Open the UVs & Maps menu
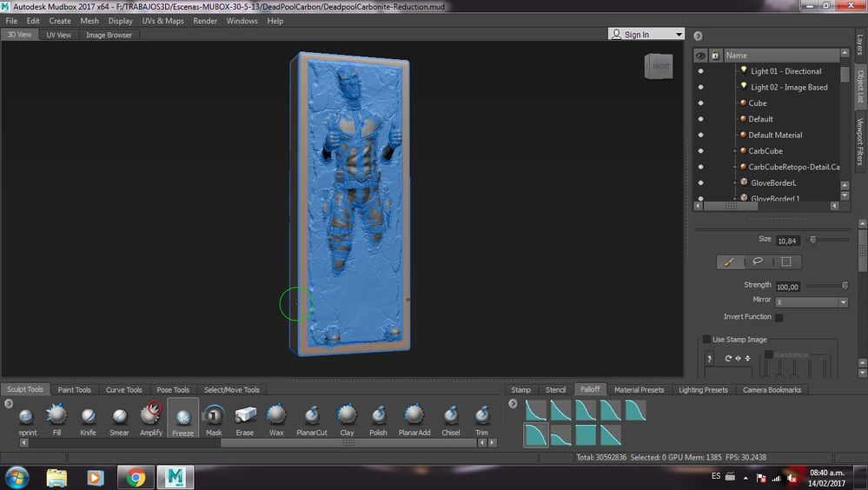 [162, 21]
